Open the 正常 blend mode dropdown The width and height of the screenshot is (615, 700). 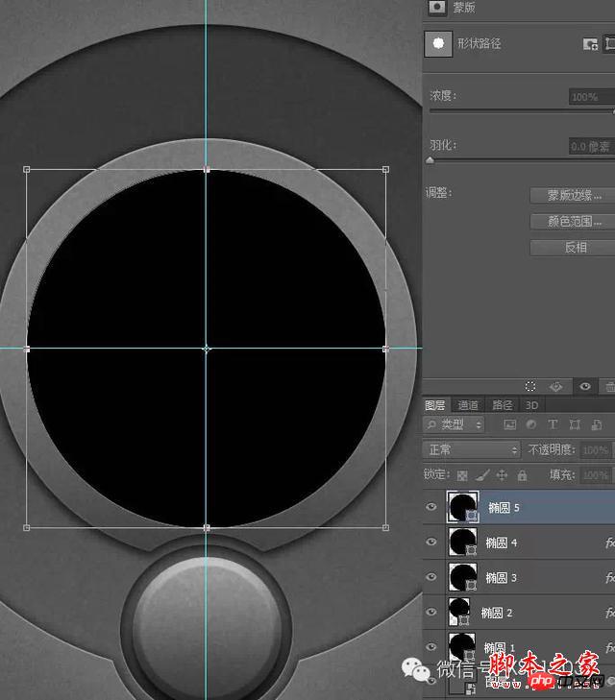(472, 449)
